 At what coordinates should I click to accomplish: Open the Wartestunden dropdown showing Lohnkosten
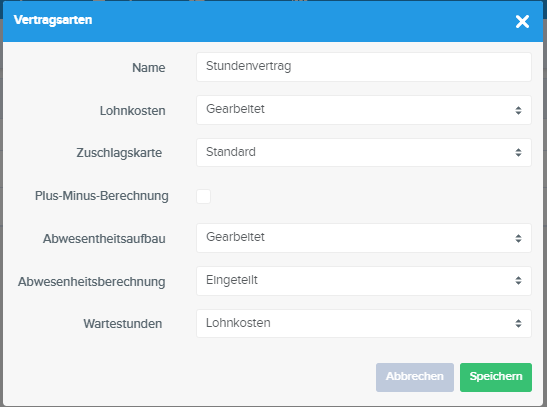pyautogui.click(x=364, y=323)
